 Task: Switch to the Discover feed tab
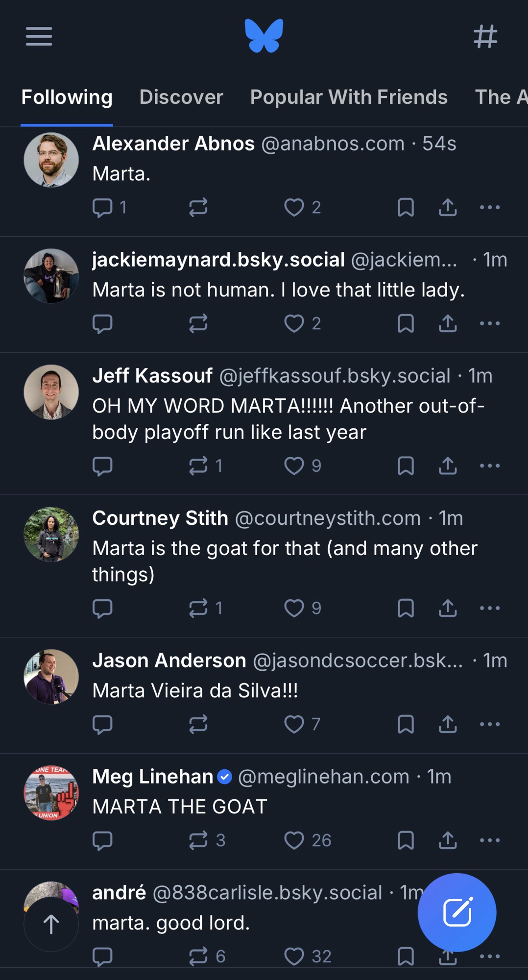pyautogui.click(x=181, y=97)
